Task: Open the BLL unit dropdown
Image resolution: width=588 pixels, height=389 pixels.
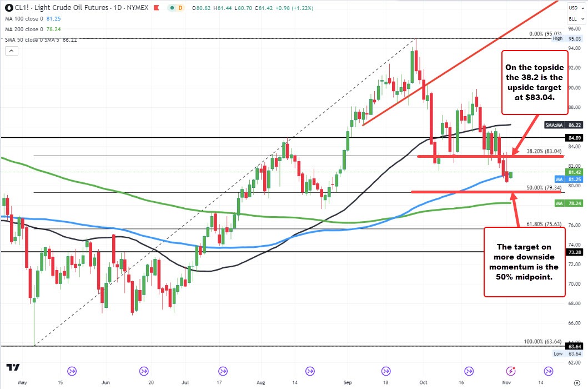Action: pyautogui.click(x=576, y=19)
